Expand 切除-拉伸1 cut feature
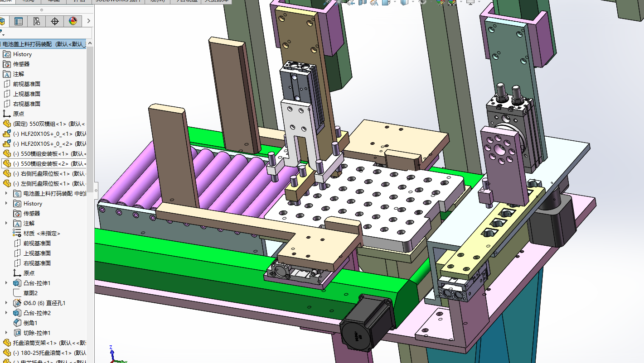644x363 pixels. (6, 333)
